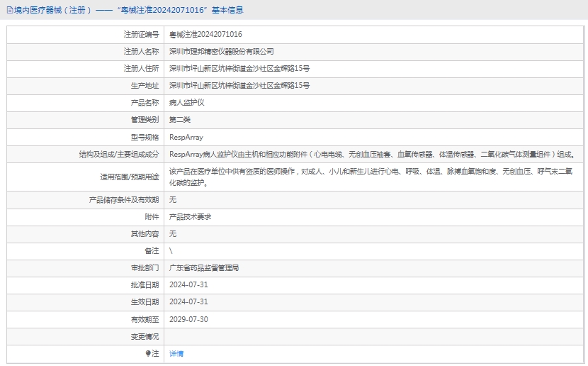
Task: Click the 注册人住所 address value
Action: [239, 68]
